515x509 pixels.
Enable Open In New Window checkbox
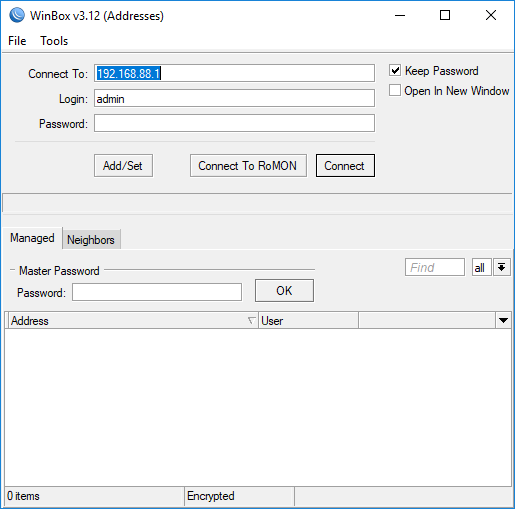coord(395,90)
